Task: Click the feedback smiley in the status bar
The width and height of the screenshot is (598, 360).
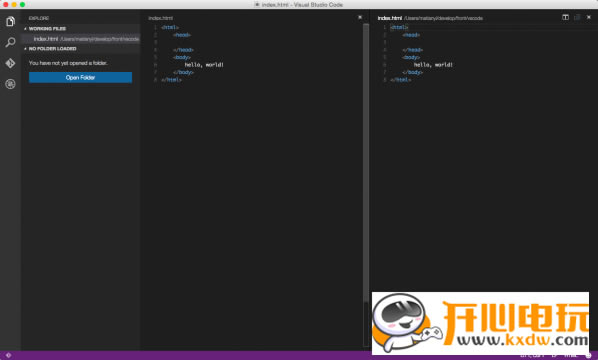Action: click(588, 355)
